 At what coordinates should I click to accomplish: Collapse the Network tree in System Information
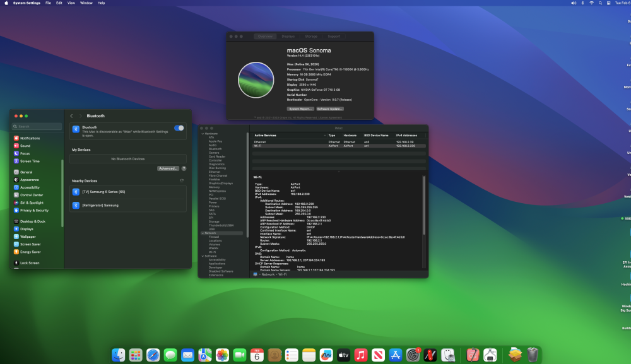pos(203,233)
